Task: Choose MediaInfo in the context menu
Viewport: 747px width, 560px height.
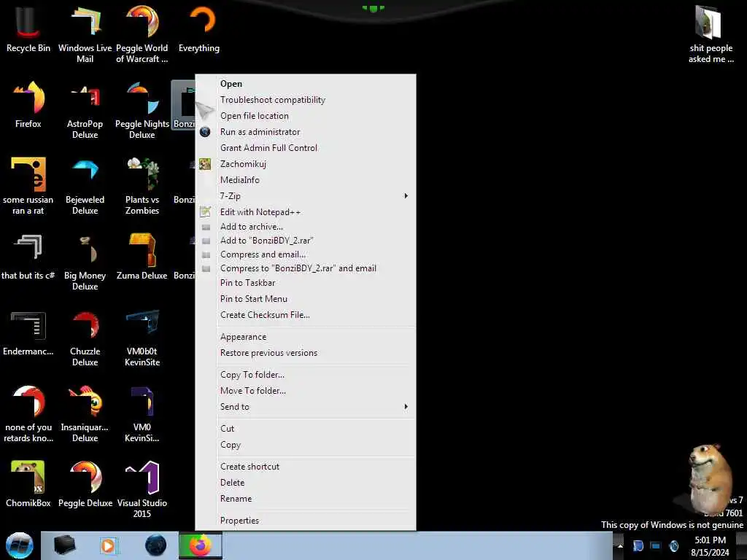Action: (306, 180)
